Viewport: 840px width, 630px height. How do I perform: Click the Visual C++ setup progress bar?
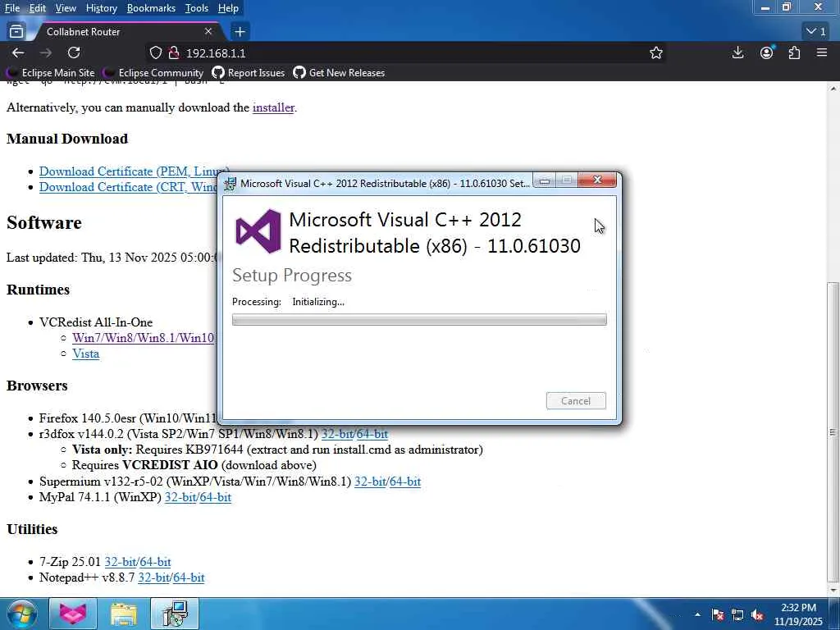(x=419, y=320)
